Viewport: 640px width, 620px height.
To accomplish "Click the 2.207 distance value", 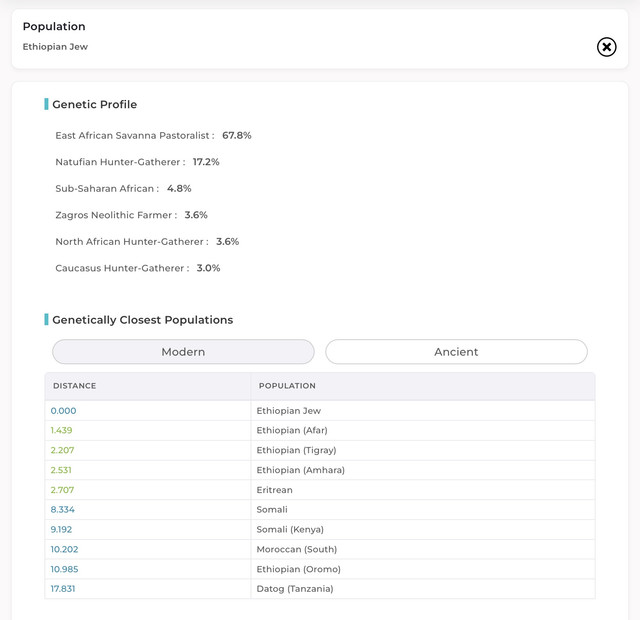I will tap(62, 450).
